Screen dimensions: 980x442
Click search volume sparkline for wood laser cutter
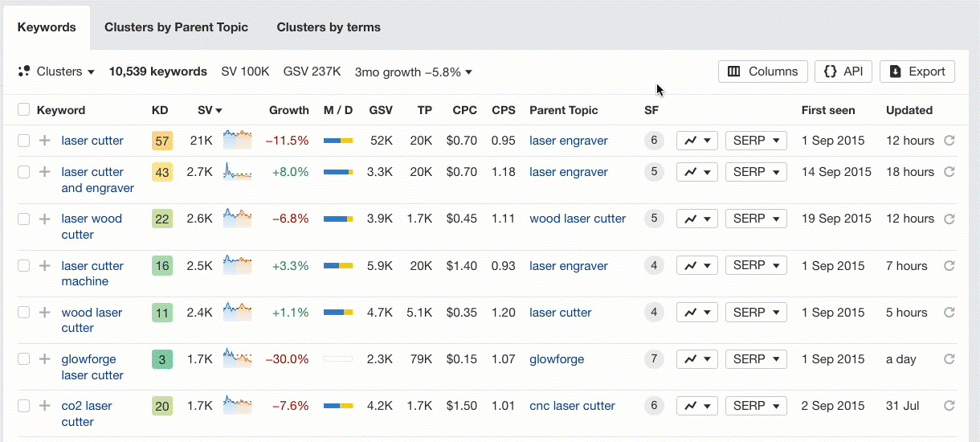point(237,312)
